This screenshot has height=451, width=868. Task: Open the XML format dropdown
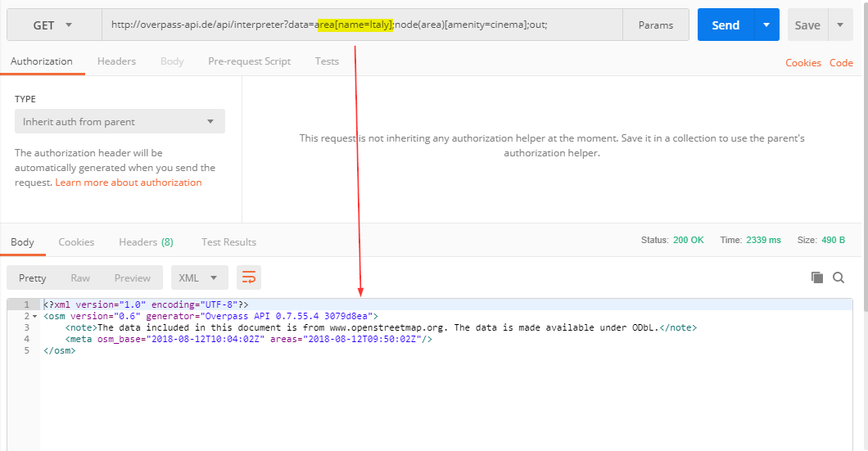[199, 277]
